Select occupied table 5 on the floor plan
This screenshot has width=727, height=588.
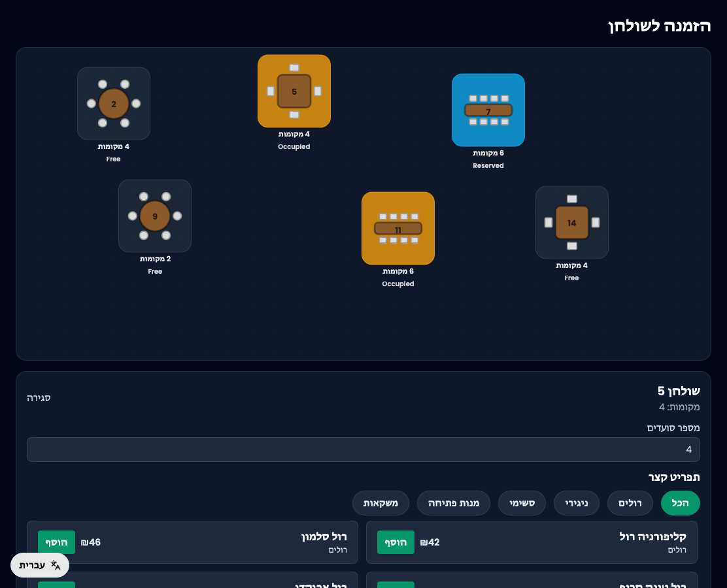pyautogui.click(x=294, y=91)
